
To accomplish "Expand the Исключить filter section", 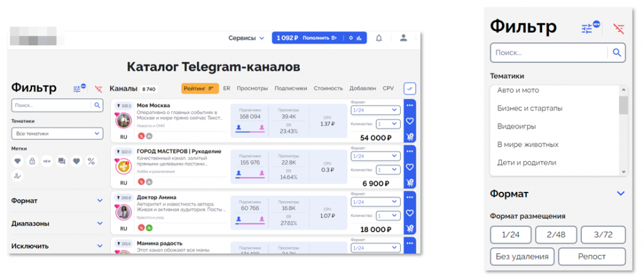I will click(57, 246).
